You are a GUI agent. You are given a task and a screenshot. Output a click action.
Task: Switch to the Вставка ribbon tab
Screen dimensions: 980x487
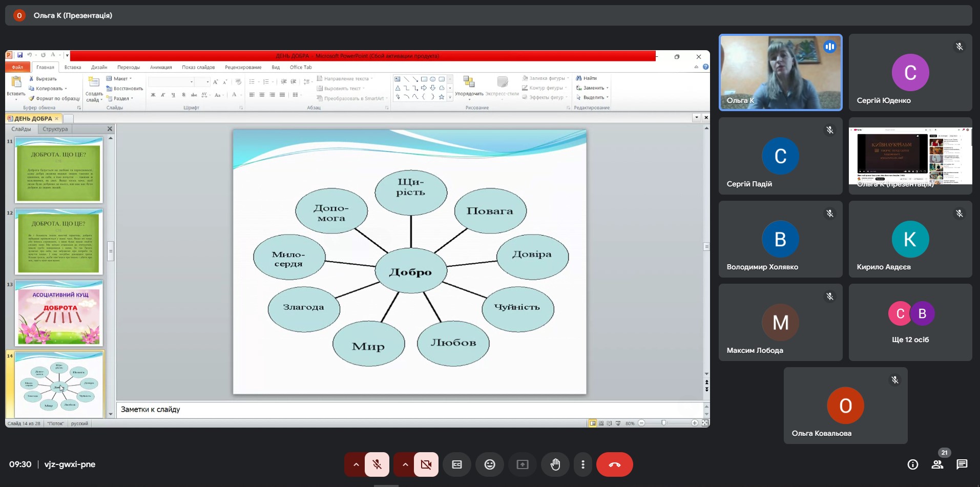(73, 67)
